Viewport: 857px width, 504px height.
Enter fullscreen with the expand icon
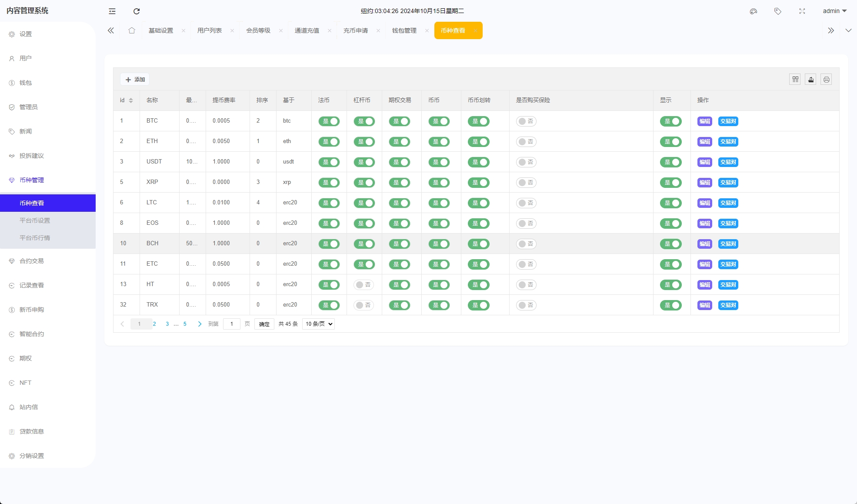coord(802,11)
